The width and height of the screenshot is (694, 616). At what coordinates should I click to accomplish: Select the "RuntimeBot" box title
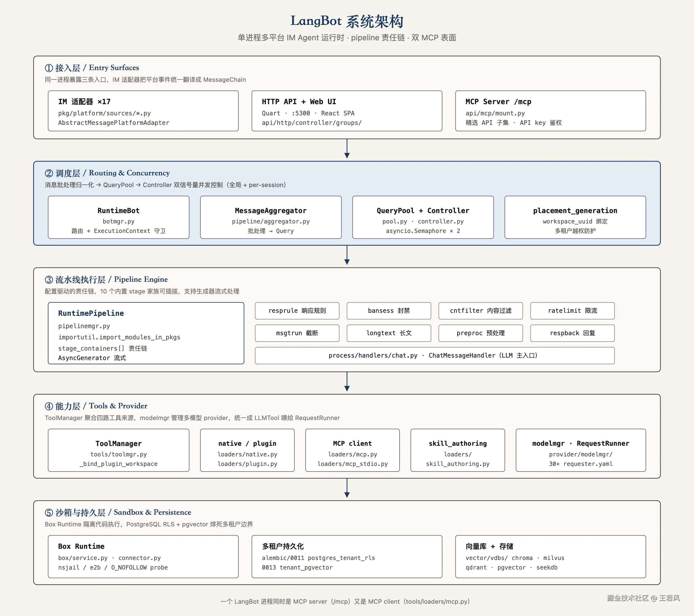coord(118,211)
